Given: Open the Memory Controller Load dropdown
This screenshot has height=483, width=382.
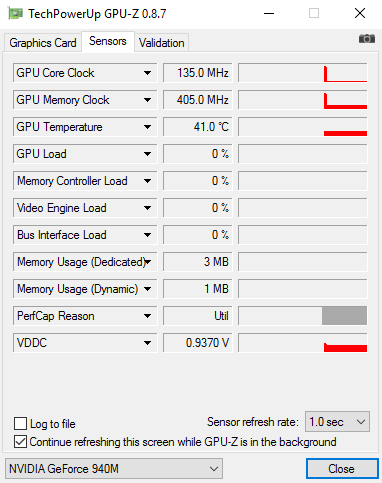Looking at the screenshot, I should coord(147,181).
